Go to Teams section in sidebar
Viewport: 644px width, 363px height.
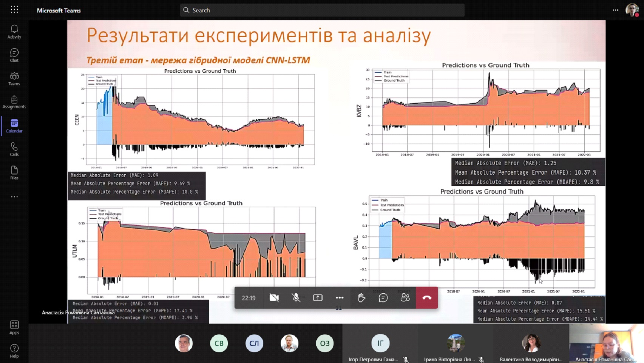14,79
